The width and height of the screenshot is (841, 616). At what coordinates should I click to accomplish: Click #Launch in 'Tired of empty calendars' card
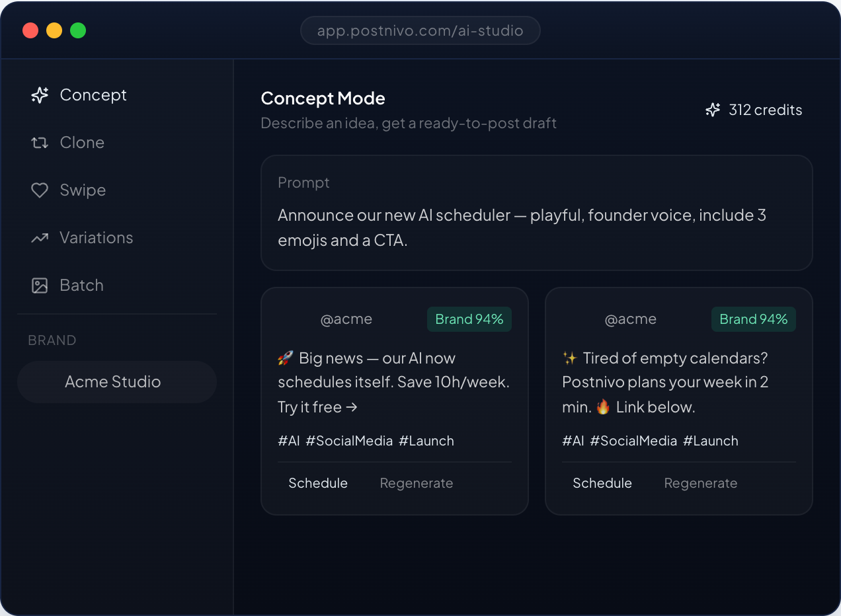pyautogui.click(x=711, y=441)
